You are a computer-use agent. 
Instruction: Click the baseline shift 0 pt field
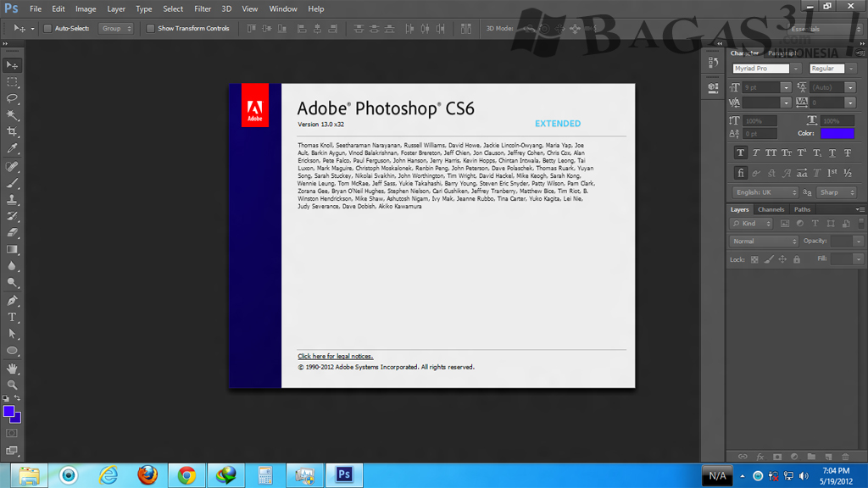[760, 134]
